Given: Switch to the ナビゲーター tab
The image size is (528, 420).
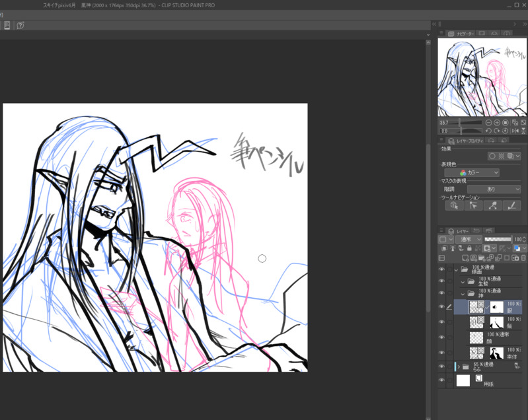Looking at the screenshot, I should (x=461, y=34).
